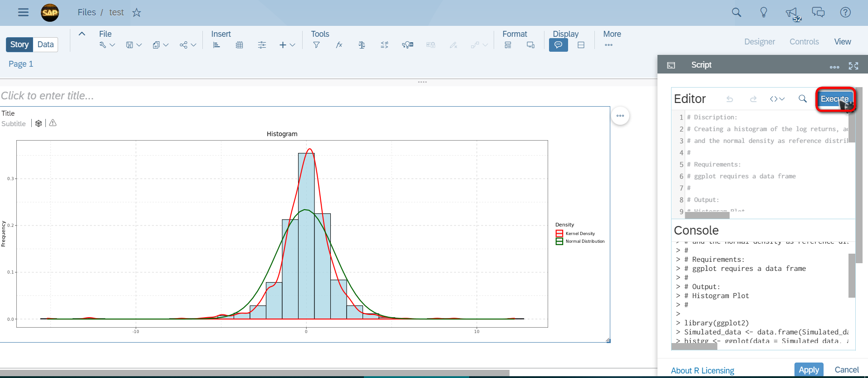The image size is (868, 378).
Task: Insert a chart
Action: [x=217, y=45]
